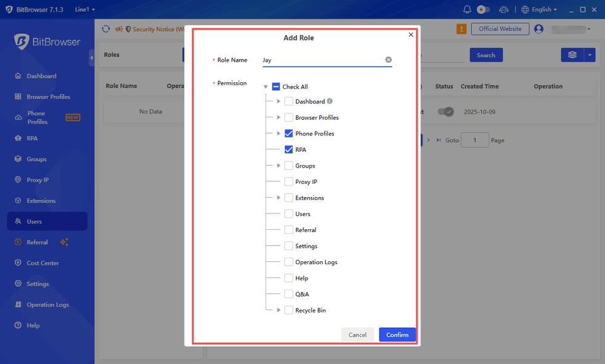
Task: Uncheck the RPA permission checkbox
Action: click(289, 149)
